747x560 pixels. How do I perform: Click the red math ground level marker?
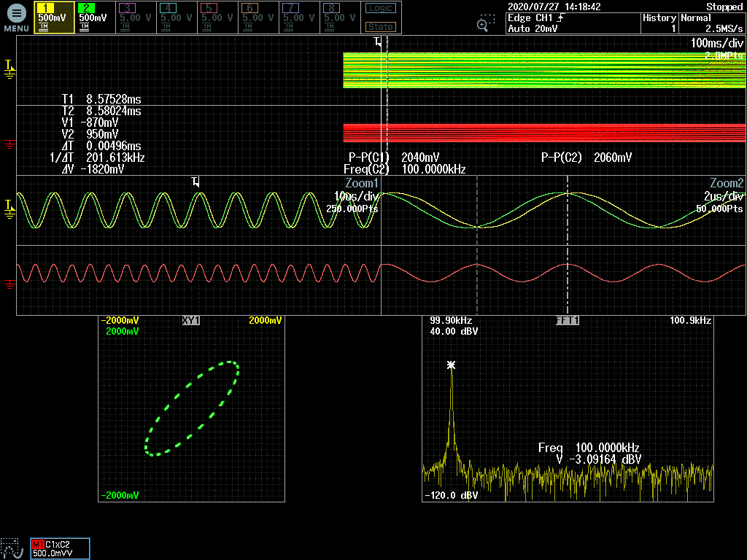[x=9, y=144]
